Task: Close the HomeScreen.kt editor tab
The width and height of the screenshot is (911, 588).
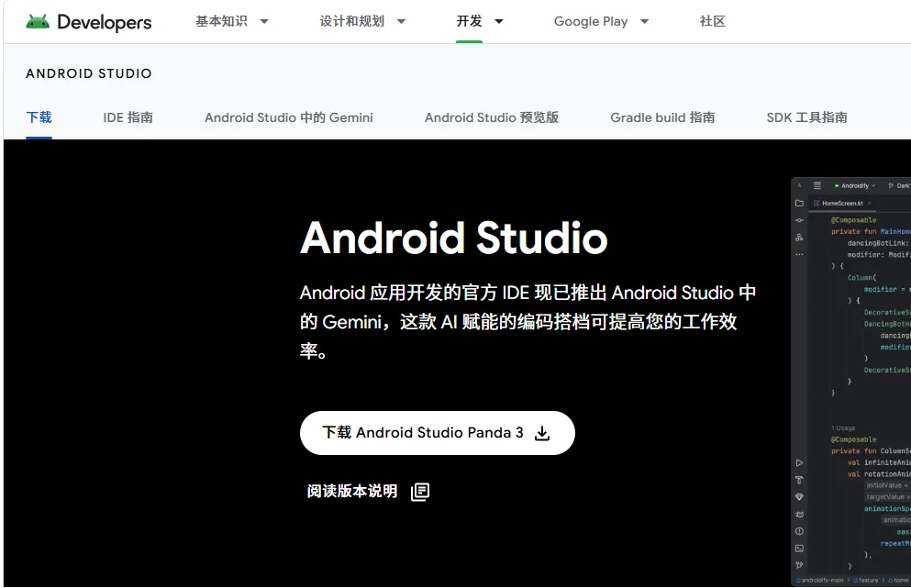Action: [x=870, y=204]
